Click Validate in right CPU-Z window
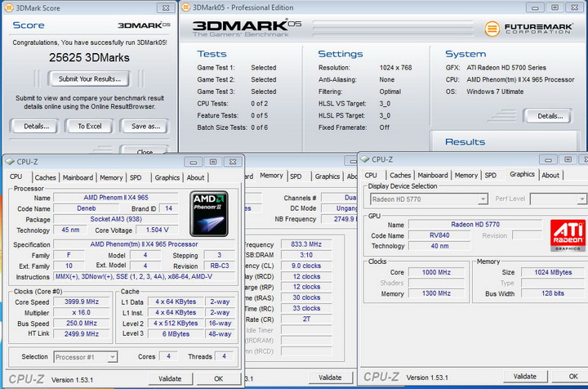 (525, 376)
